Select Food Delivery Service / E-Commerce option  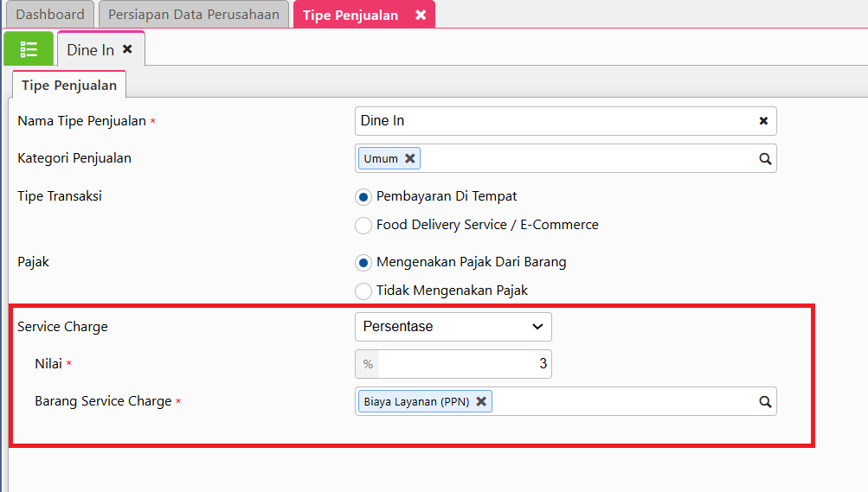[363, 225]
